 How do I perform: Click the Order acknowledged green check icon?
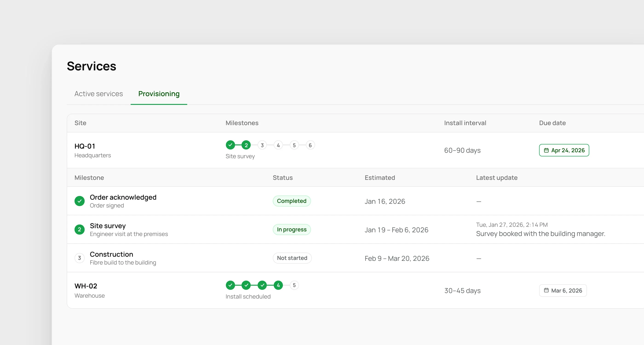pyautogui.click(x=80, y=201)
